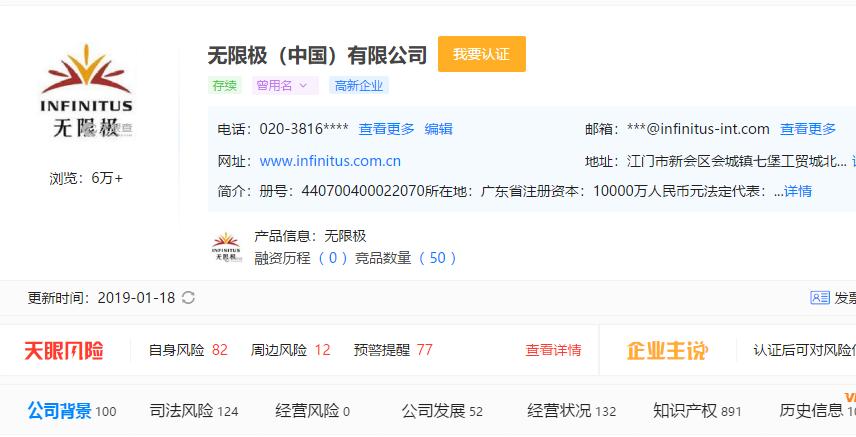Click the 存续 status tag
Screen dimensions: 856x437
point(224,86)
